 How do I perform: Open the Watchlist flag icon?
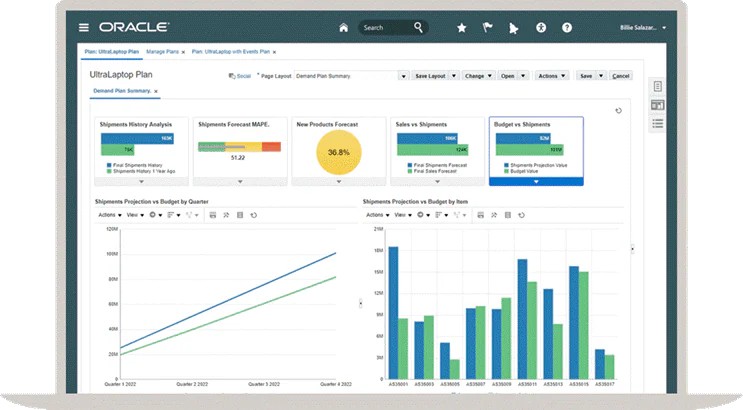487,27
